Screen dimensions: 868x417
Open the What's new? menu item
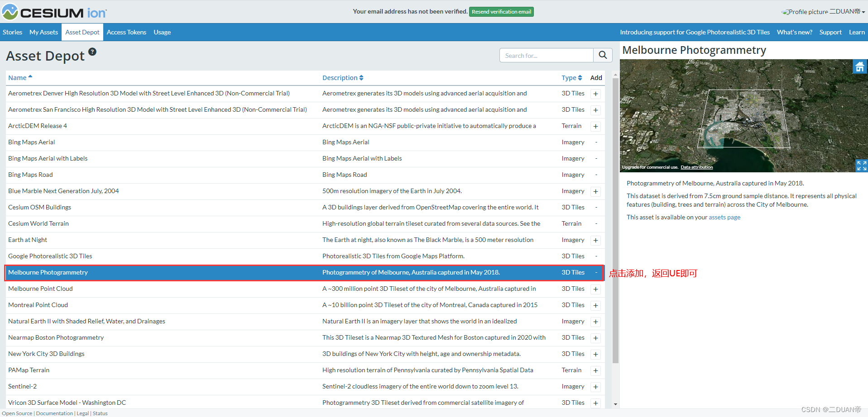pos(795,32)
